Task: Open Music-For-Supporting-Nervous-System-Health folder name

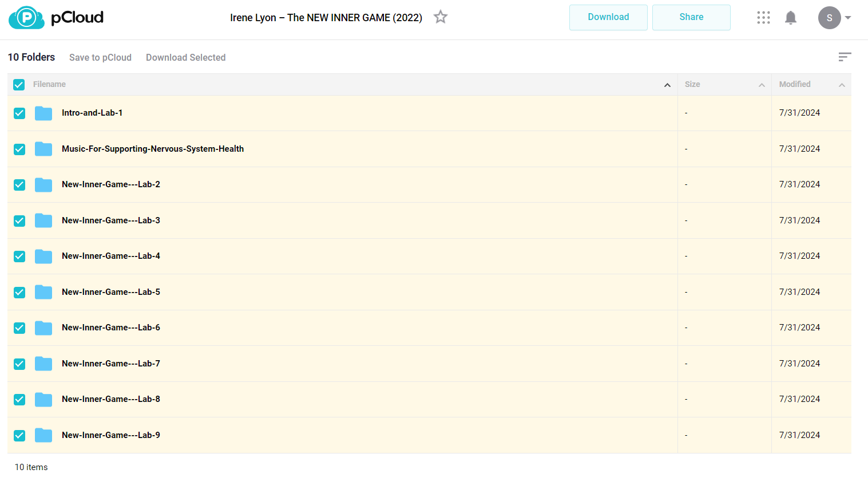Action: point(153,149)
